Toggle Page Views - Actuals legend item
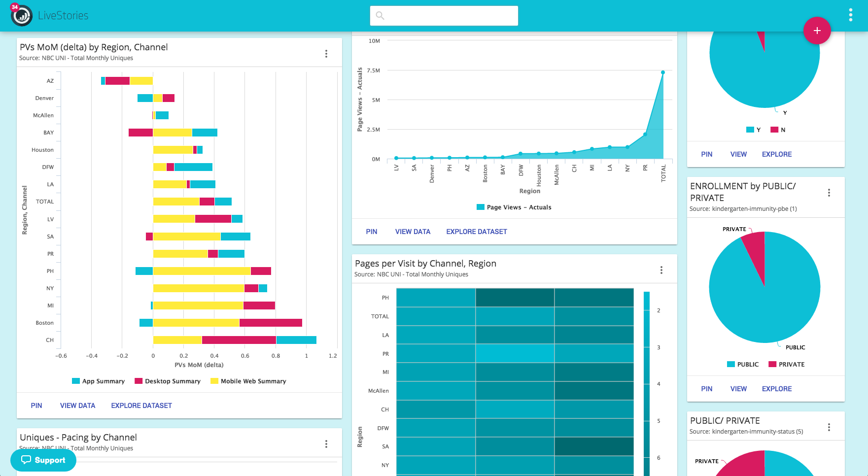The height and width of the screenshot is (476, 868). (x=514, y=207)
